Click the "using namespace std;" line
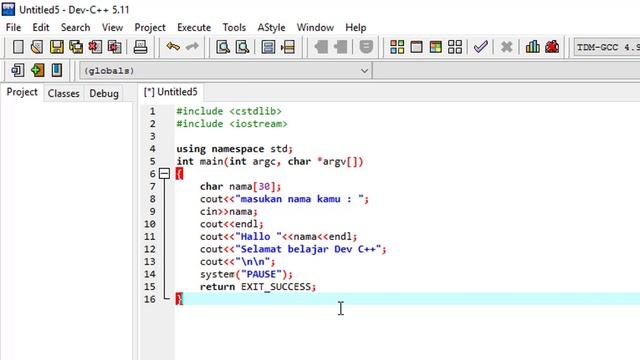The width and height of the screenshot is (640, 360). click(x=235, y=149)
